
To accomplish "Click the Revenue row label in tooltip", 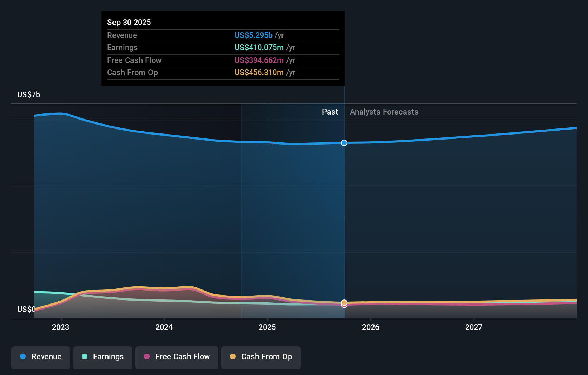I will (x=122, y=35).
